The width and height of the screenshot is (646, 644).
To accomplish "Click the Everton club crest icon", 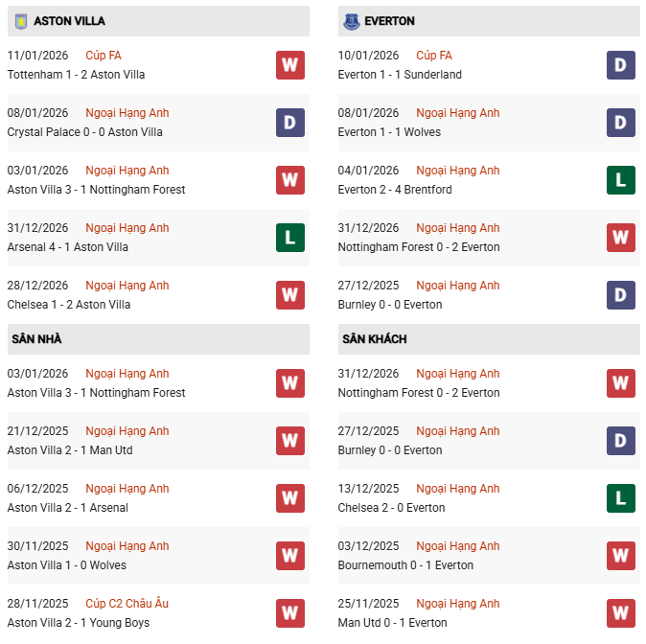I will coord(351,21).
